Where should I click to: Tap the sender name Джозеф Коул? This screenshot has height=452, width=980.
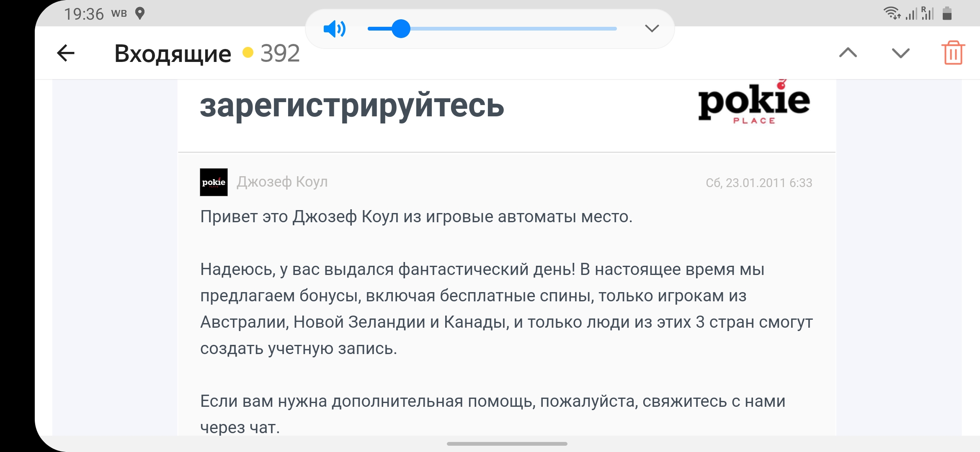282,182
